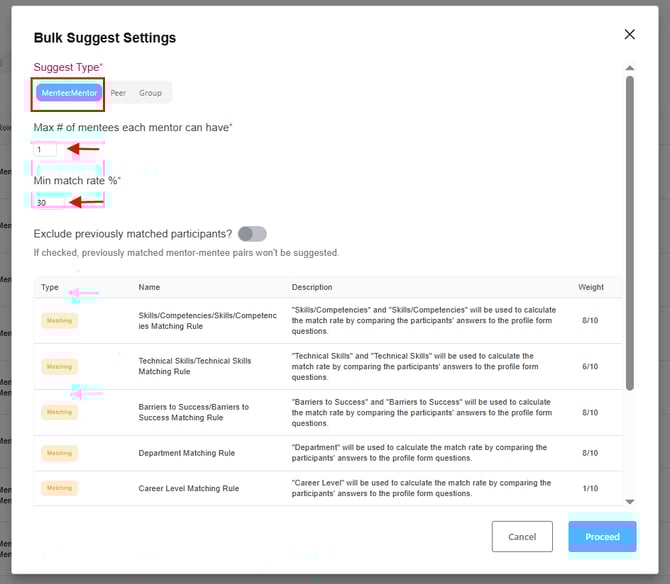Close the Bulk Suggest Settings dialog
The width and height of the screenshot is (670, 584).
click(x=629, y=34)
